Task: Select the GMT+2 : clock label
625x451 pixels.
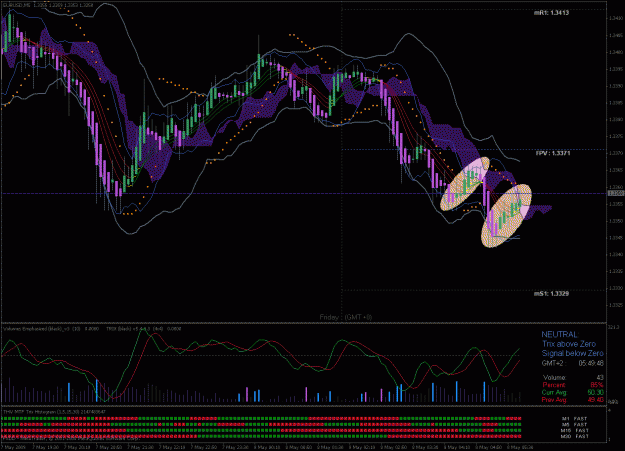Action: [554, 363]
